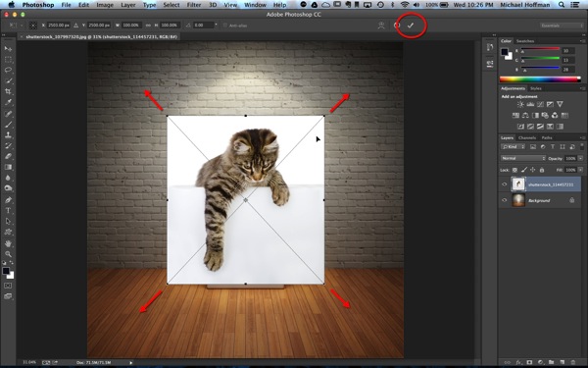This screenshot has width=588, height=368.
Task: Open the interpolation dropdown arrow
Action: 216,25
